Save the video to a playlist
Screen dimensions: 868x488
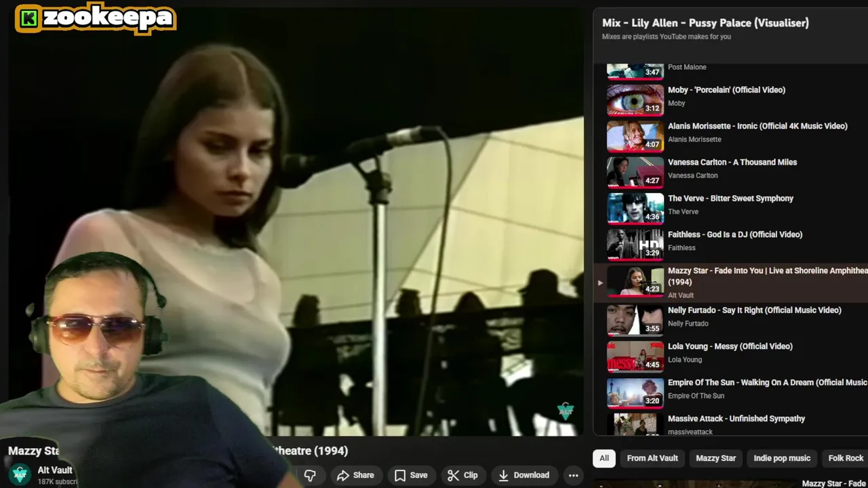click(411, 475)
